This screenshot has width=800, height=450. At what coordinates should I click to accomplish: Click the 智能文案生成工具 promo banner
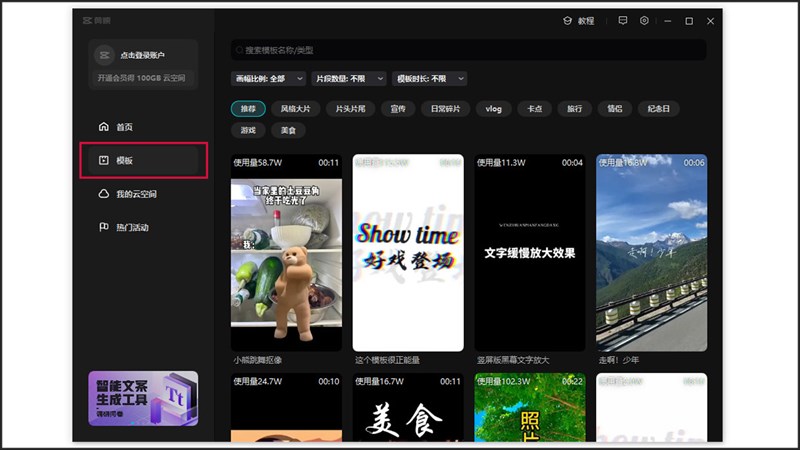pyautogui.click(x=143, y=397)
